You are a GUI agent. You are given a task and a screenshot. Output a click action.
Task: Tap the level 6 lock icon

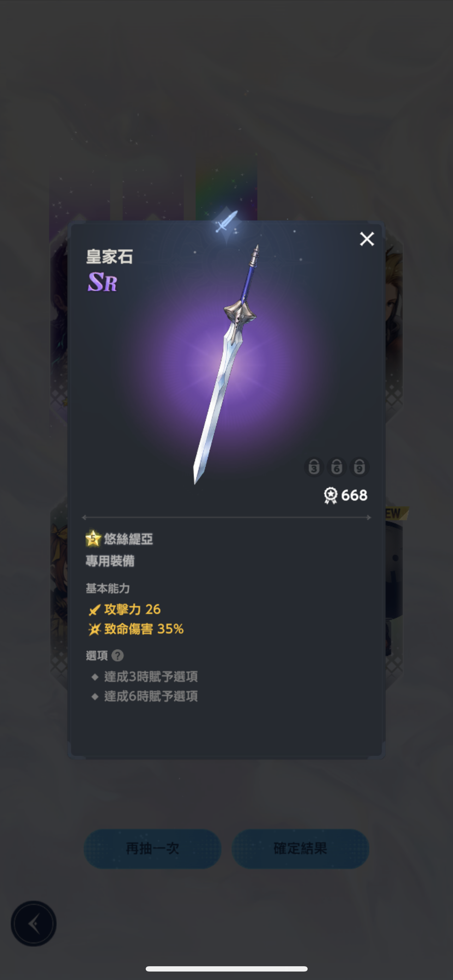click(337, 467)
